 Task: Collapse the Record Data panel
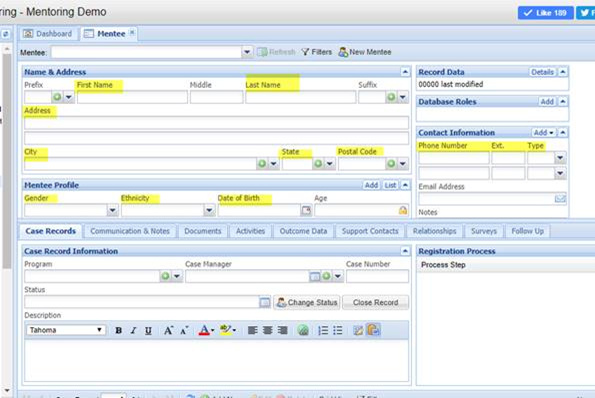pyautogui.click(x=563, y=72)
